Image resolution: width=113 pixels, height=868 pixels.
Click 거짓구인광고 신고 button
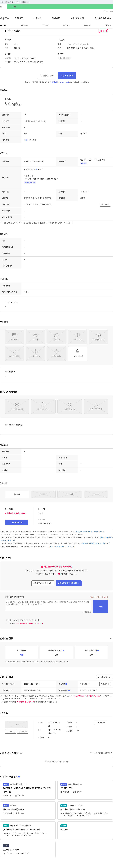pyautogui.click(x=105, y=677)
